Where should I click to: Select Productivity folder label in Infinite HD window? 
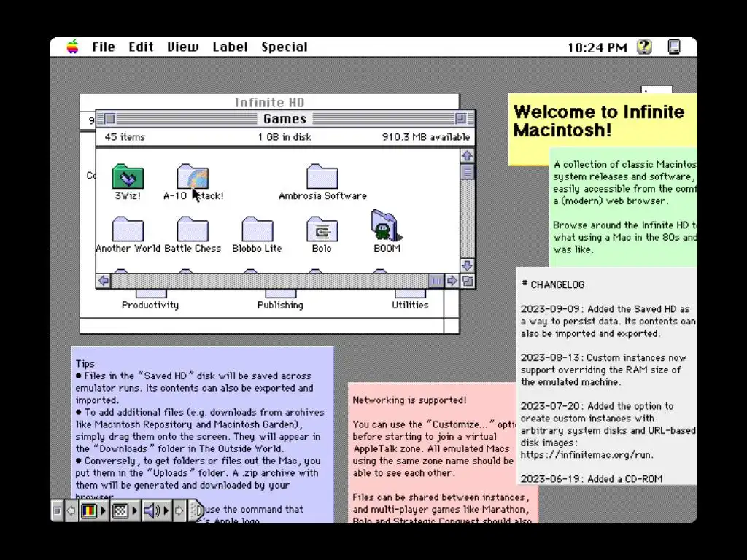[150, 305]
